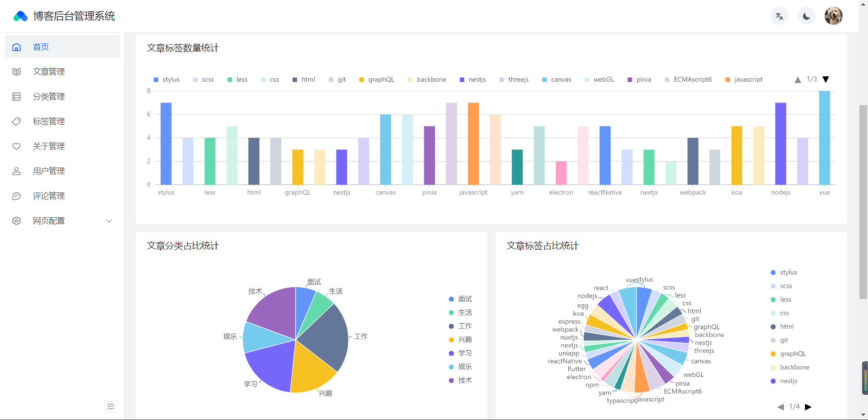Viewport: 868px width, 420px height.
Task: Open the language translation switcher
Action: [x=779, y=16]
